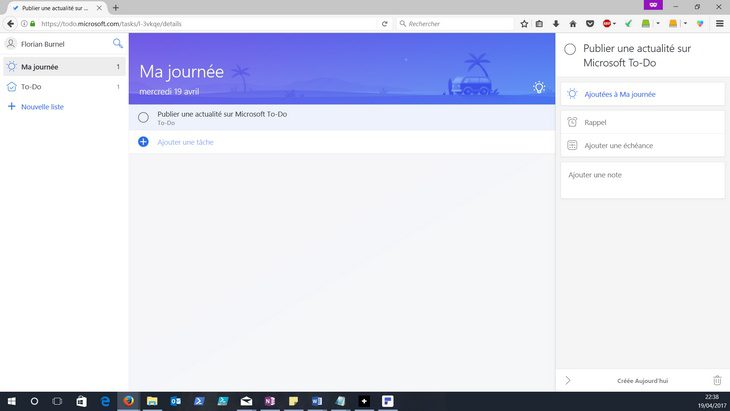
Task: Create a new list with Nouvelle liste
Action: 36,107
